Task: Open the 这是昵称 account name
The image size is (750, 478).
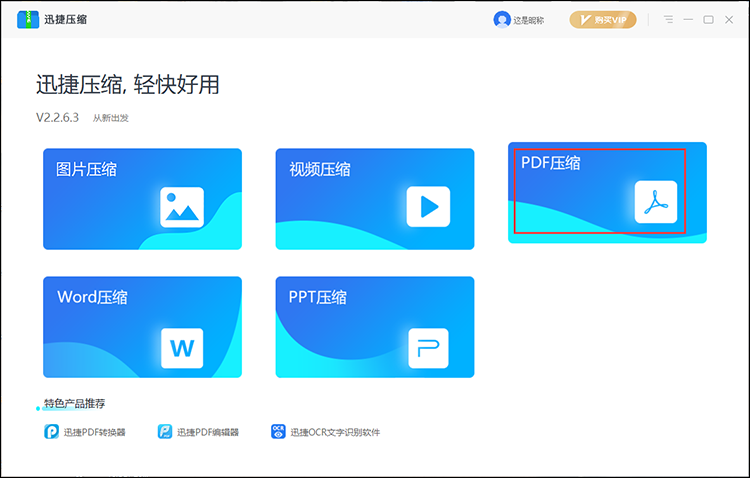Action: (529, 21)
